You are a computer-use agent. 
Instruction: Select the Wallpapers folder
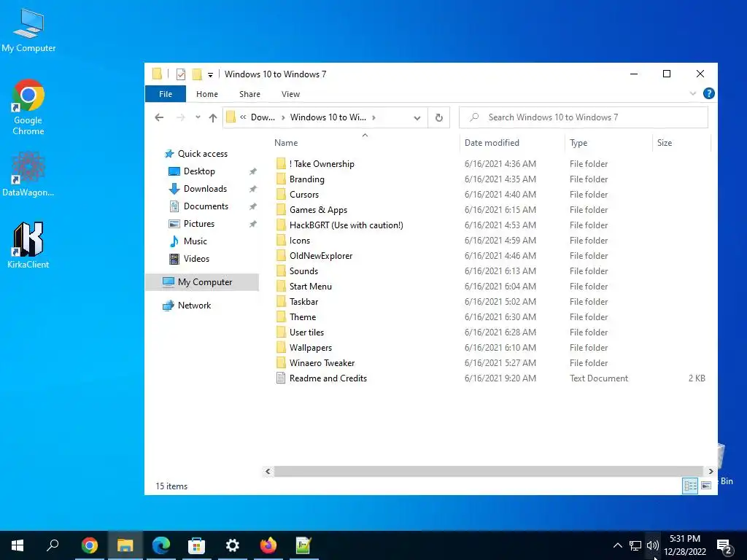pyautogui.click(x=304, y=348)
